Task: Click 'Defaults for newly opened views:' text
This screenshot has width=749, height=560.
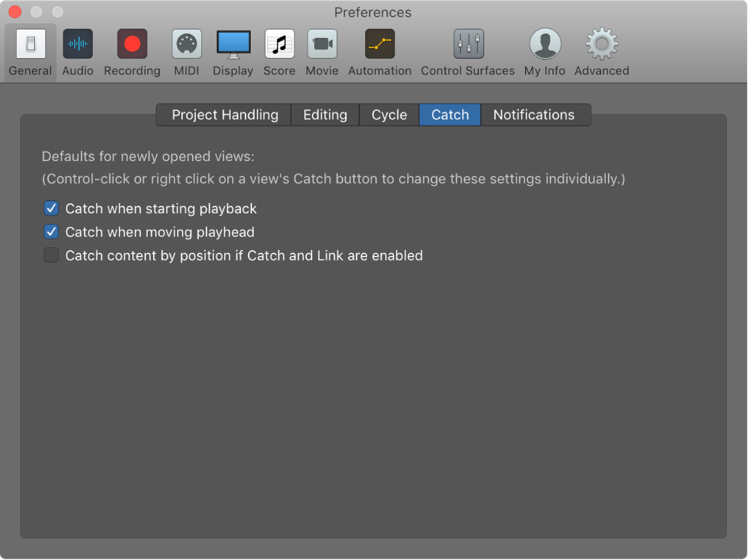Action: 148,156
